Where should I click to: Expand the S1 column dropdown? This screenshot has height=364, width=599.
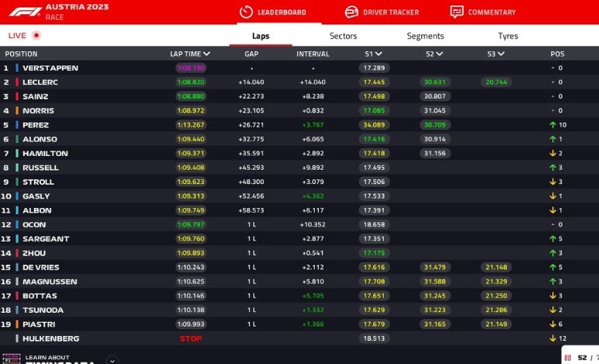[x=379, y=54]
